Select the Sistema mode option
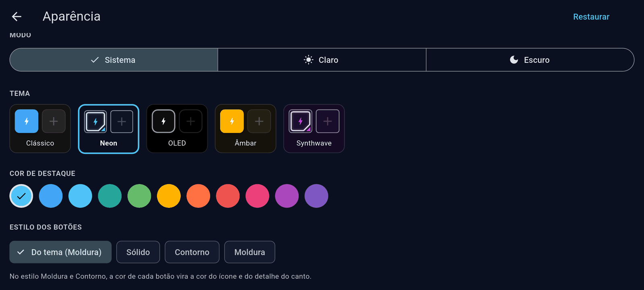 [114, 60]
